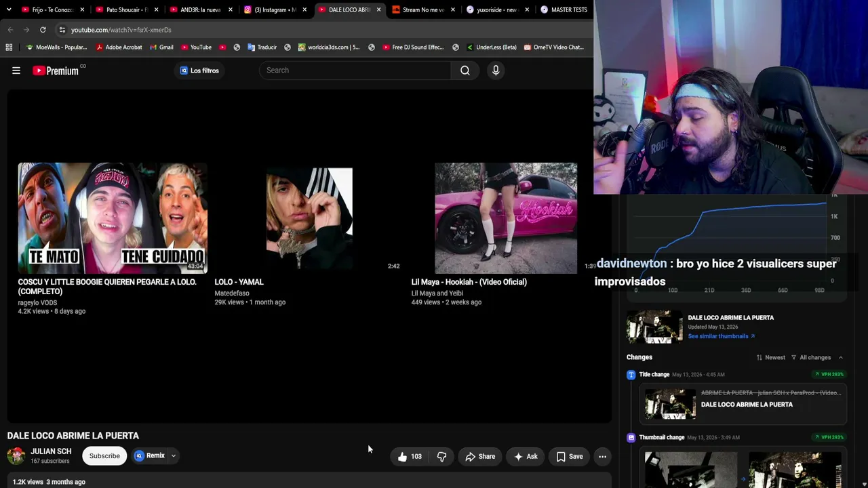Change the Newest sort order

point(771,358)
